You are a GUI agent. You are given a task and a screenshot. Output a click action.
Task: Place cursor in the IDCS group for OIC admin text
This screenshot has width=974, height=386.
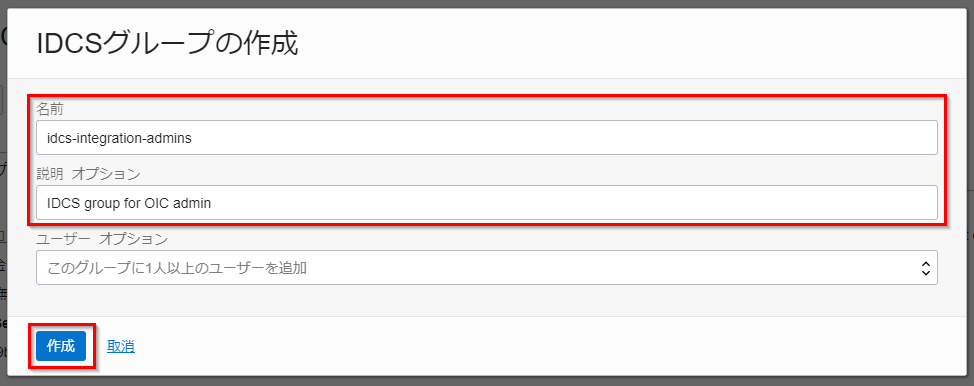tap(129, 203)
